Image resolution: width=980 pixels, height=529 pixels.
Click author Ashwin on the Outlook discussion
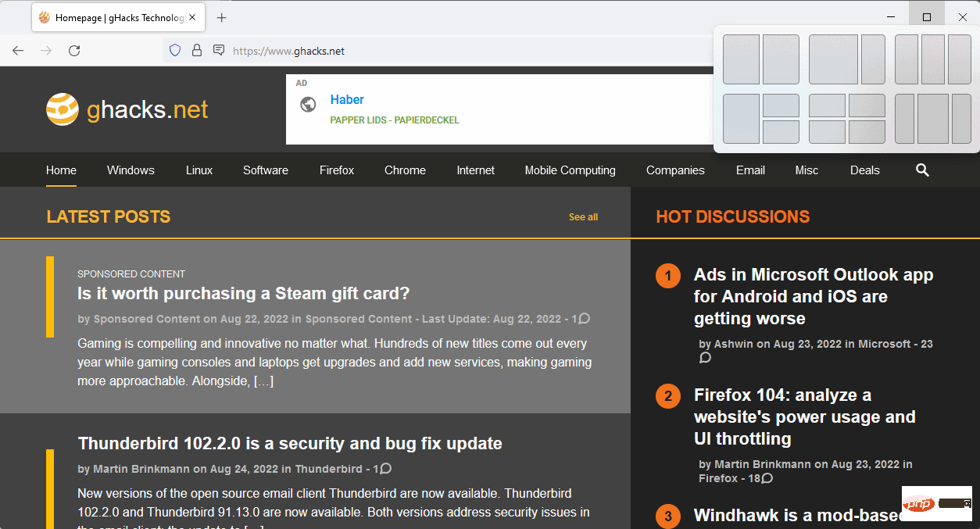click(x=734, y=344)
